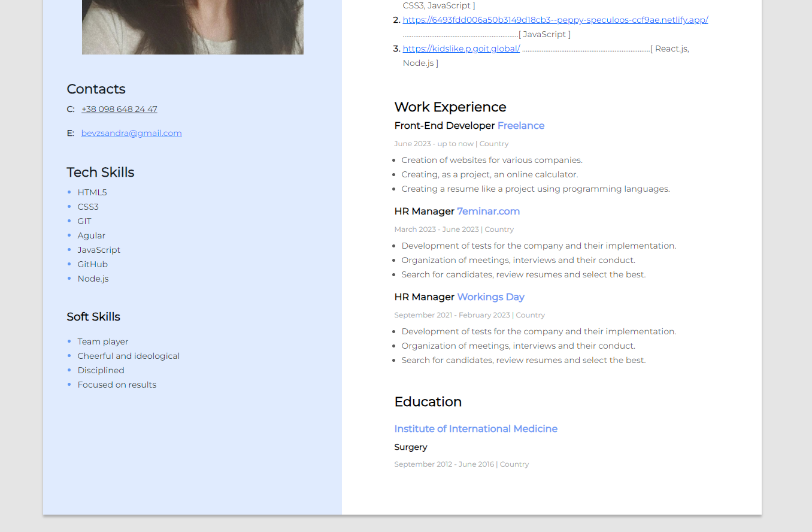
Task: Click the Education heading
Action: [x=428, y=401]
